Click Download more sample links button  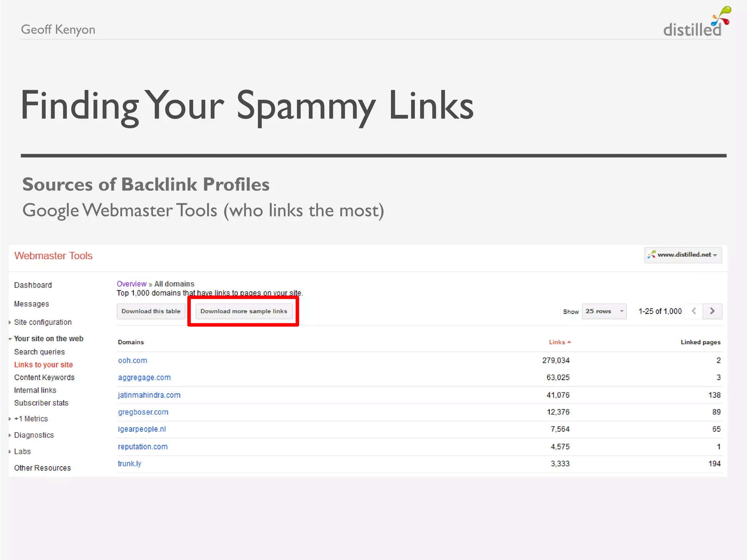[x=244, y=311]
